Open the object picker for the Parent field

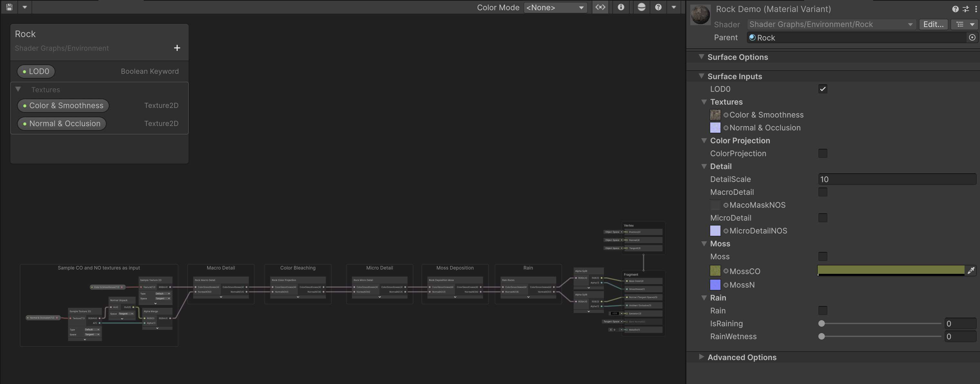point(972,37)
